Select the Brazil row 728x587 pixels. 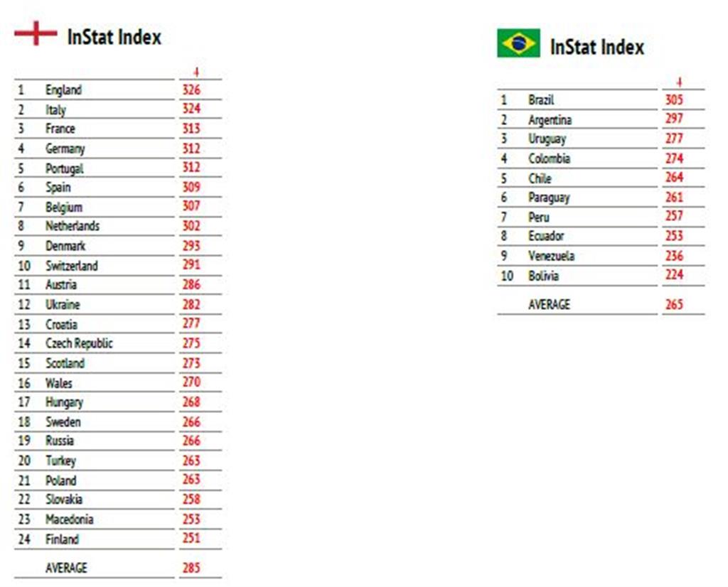click(601, 99)
